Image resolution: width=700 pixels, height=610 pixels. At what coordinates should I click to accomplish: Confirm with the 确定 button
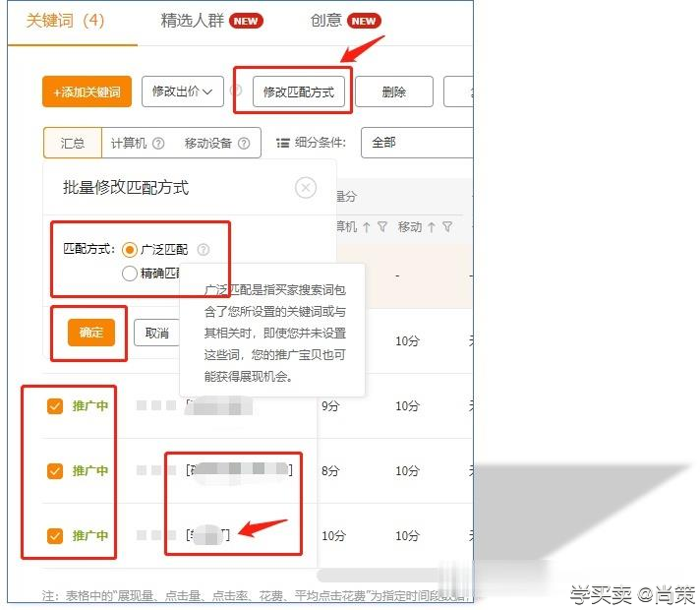tap(91, 333)
